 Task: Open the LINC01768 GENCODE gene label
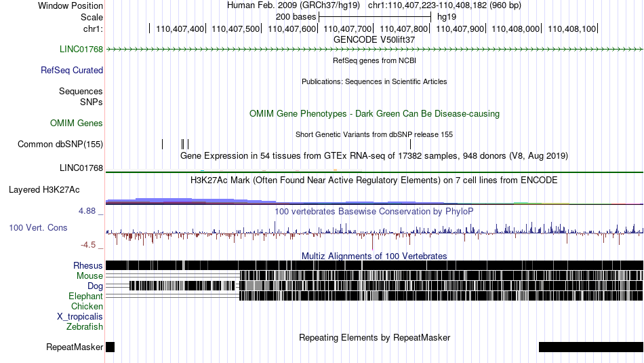point(81,50)
